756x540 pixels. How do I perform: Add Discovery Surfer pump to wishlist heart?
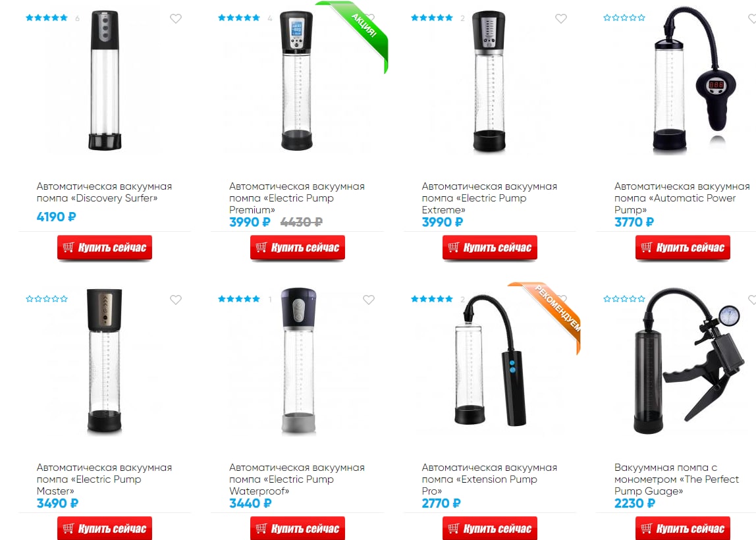pos(175,19)
